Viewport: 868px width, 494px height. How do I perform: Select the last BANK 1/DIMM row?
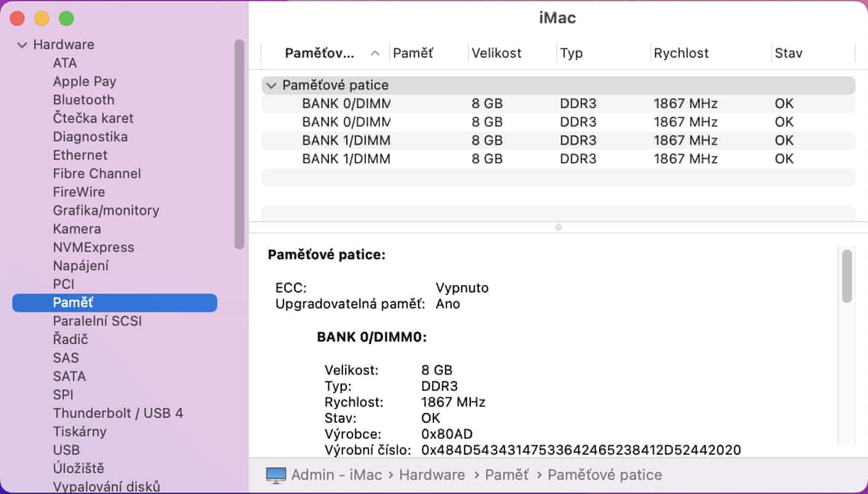pos(346,159)
